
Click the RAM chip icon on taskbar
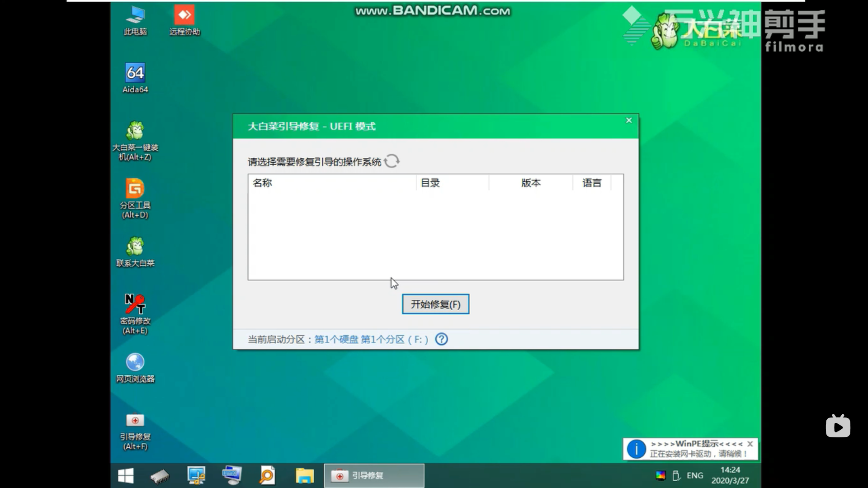click(160, 475)
